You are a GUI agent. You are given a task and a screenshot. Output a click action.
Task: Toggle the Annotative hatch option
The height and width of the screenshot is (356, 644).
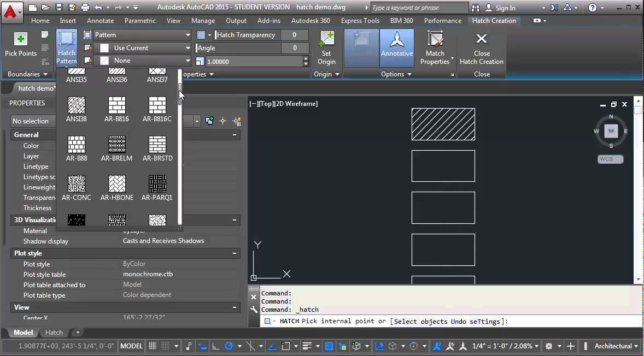click(397, 48)
